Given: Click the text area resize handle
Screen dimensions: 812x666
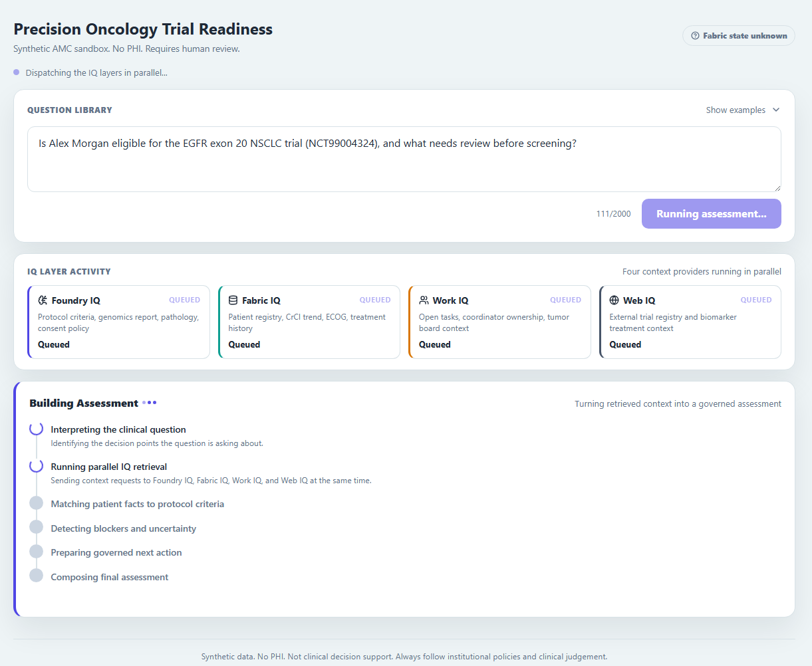Looking at the screenshot, I should pos(776,187).
